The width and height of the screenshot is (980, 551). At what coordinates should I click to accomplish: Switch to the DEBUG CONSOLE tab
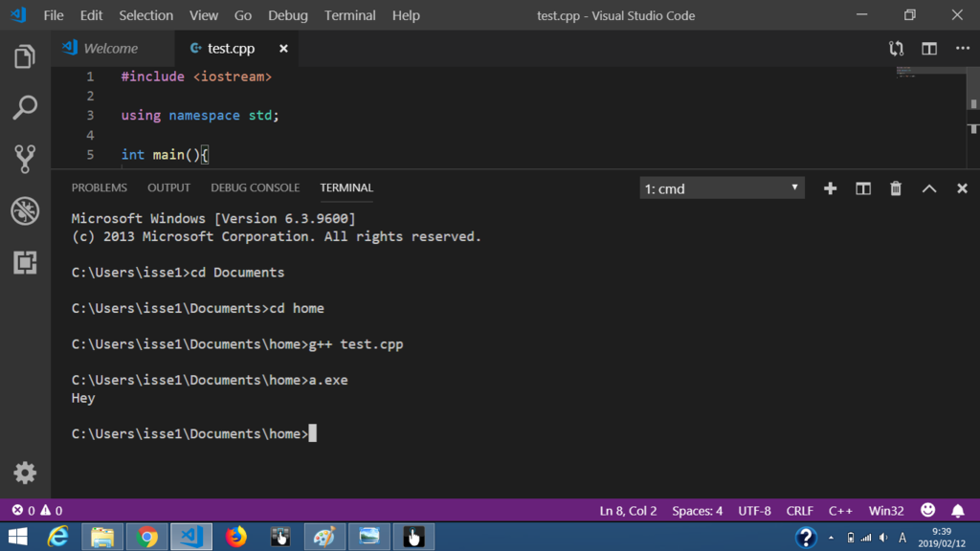point(255,187)
